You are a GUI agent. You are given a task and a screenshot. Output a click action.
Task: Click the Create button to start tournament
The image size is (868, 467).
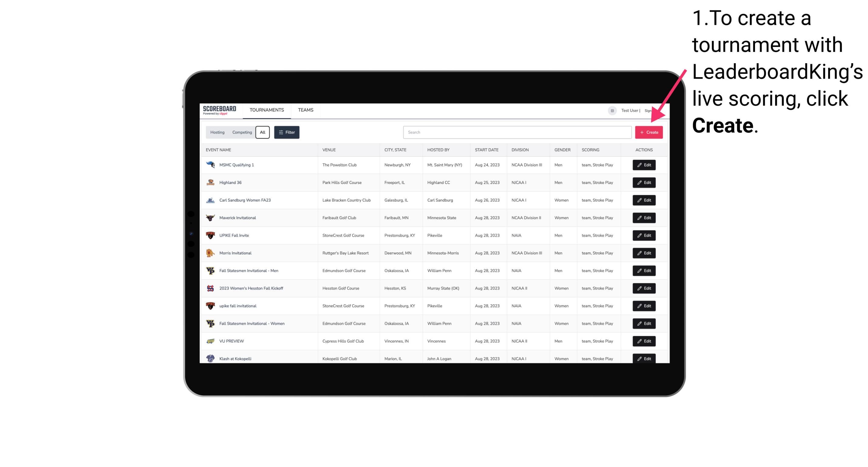[x=649, y=132]
